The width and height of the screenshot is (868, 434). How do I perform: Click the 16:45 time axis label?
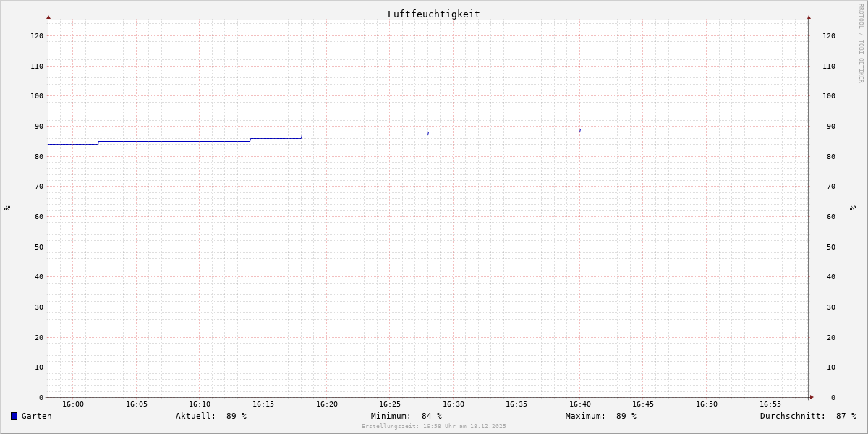[x=643, y=404]
